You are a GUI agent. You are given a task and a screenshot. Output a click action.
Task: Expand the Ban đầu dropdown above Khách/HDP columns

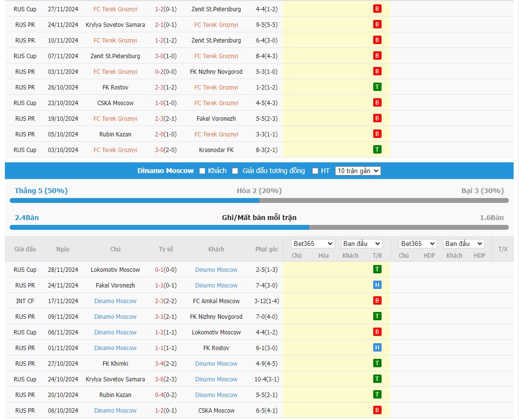point(464,243)
